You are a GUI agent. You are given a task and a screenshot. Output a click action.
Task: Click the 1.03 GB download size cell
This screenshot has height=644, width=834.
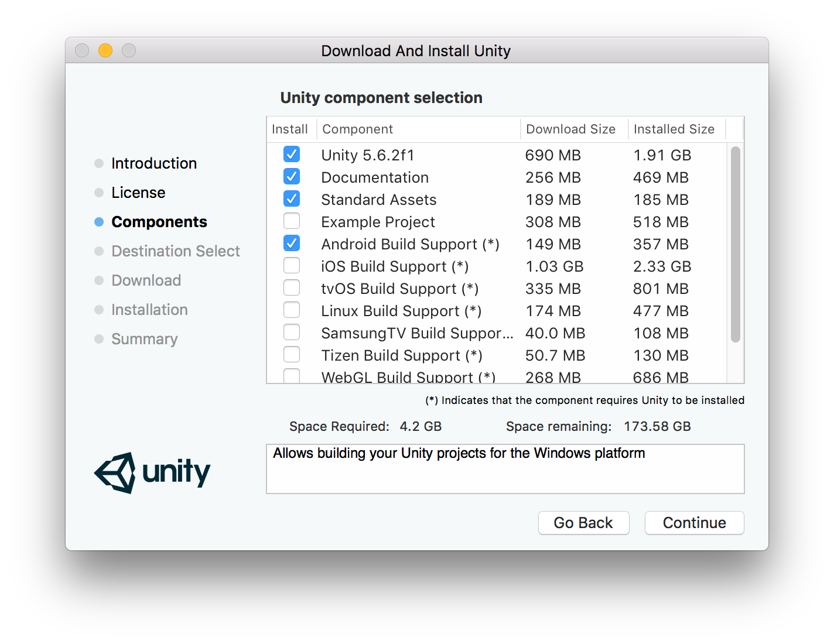(x=555, y=266)
